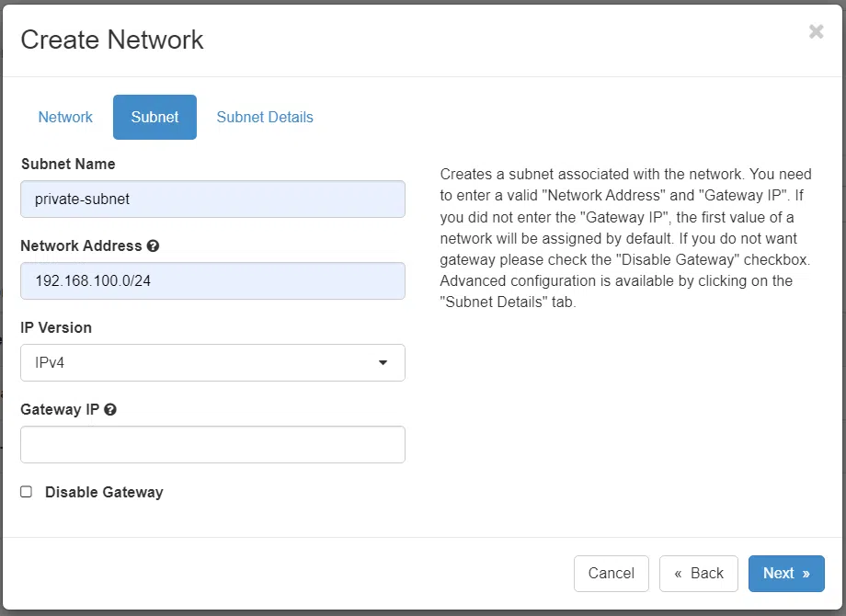846x616 pixels.
Task: Cancel the network creation
Action: 612,573
